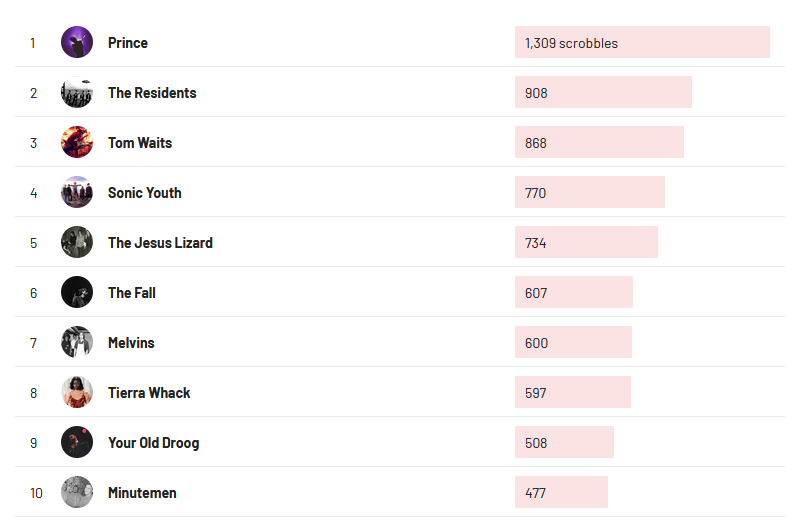This screenshot has height=520, width=801.
Task: Click the 508 scrobble count bar
Action: click(564, 442)
